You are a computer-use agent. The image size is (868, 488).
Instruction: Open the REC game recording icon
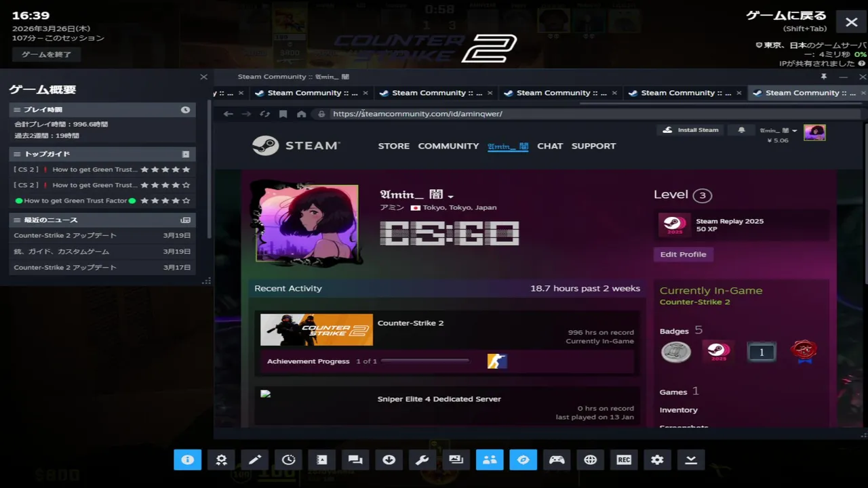(x=624, y=460)
